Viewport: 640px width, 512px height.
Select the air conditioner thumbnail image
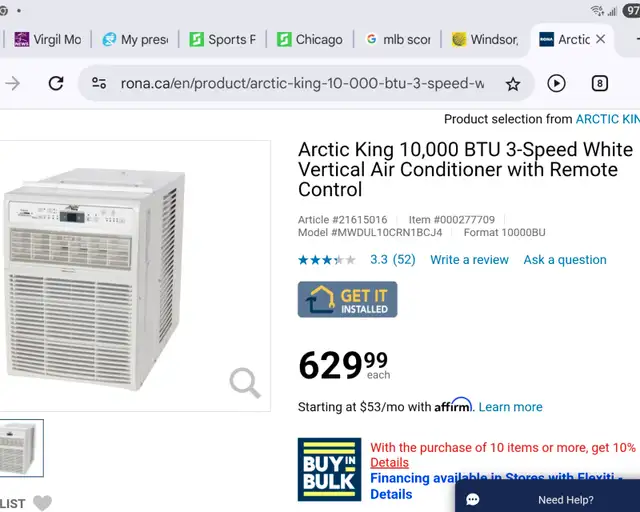point(20,448)
